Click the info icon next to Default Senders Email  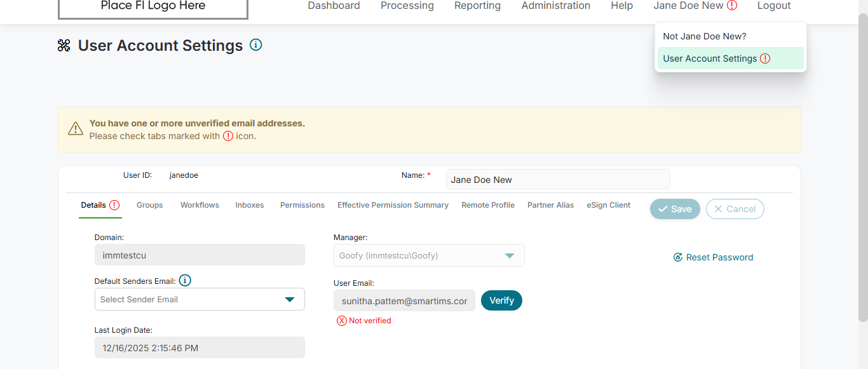tap(185, 281)
